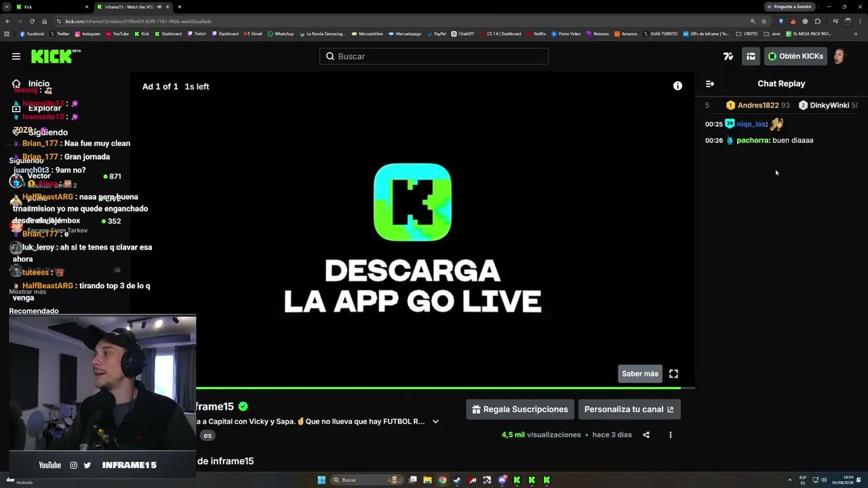Image resolution: width=868 pixels, height=488 pixels.
Task: Open Andres1822 in the chat leaderboard
Action: [x=757, y=105]
